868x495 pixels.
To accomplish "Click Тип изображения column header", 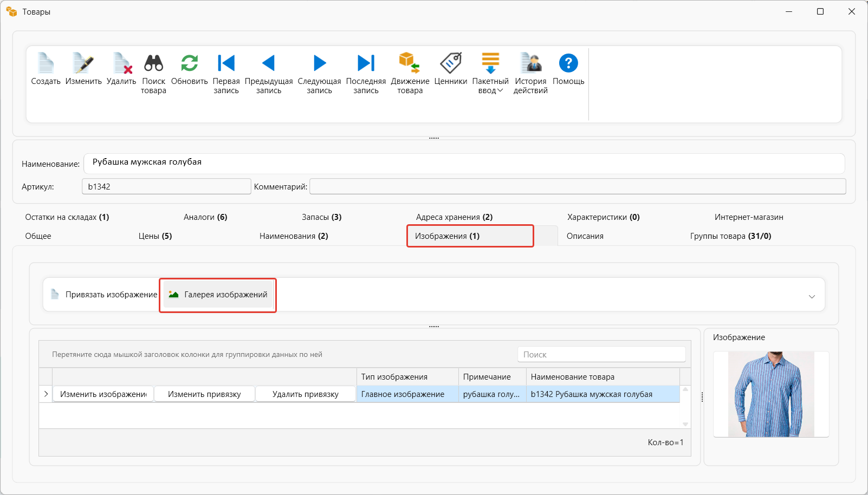I will pyautogui.click(x=407, y=377).
